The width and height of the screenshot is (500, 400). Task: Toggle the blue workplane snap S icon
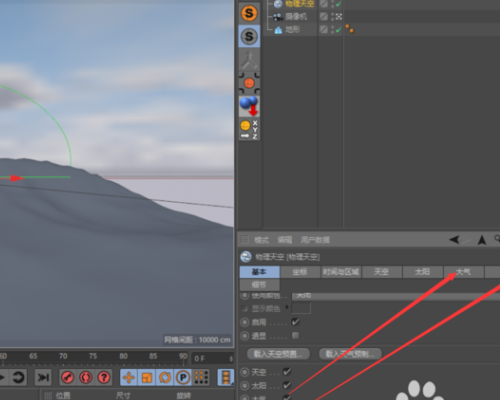coord(249,36)
